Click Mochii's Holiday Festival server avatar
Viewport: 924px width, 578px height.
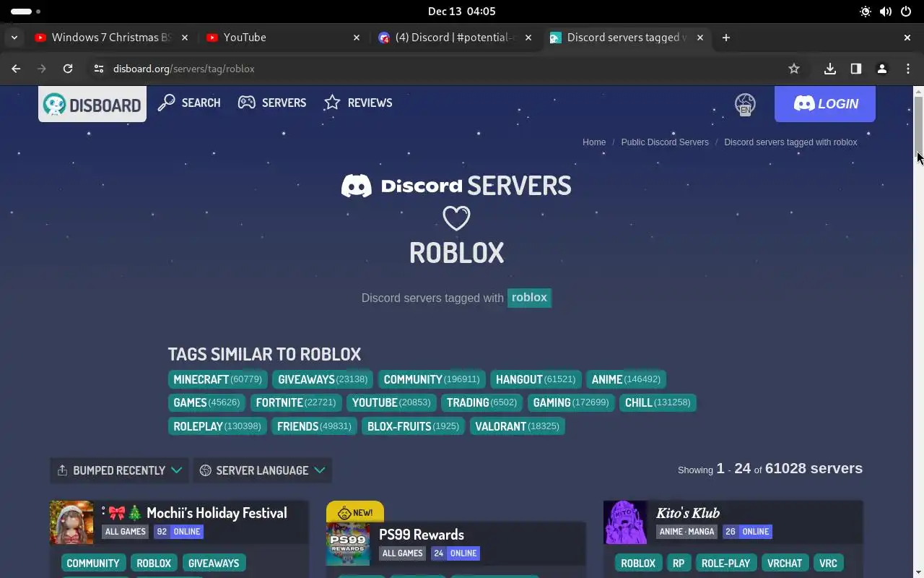click(x=71, y=522)
